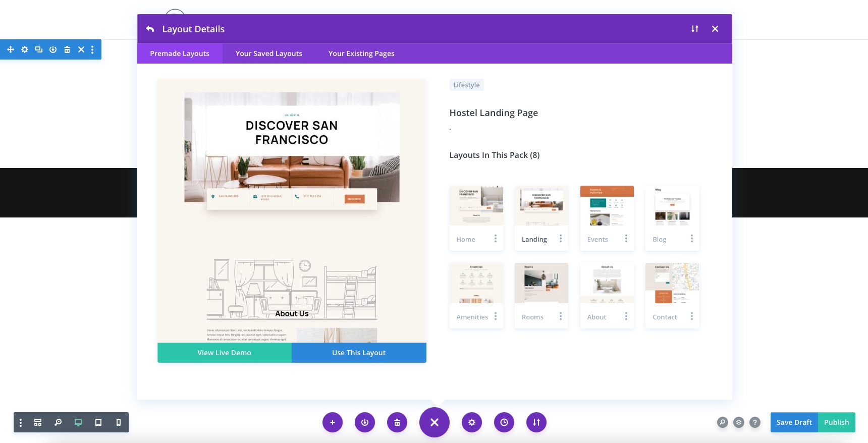
Task: Select the Amenities layout thumbnail
Action: (x=476, y=283)
